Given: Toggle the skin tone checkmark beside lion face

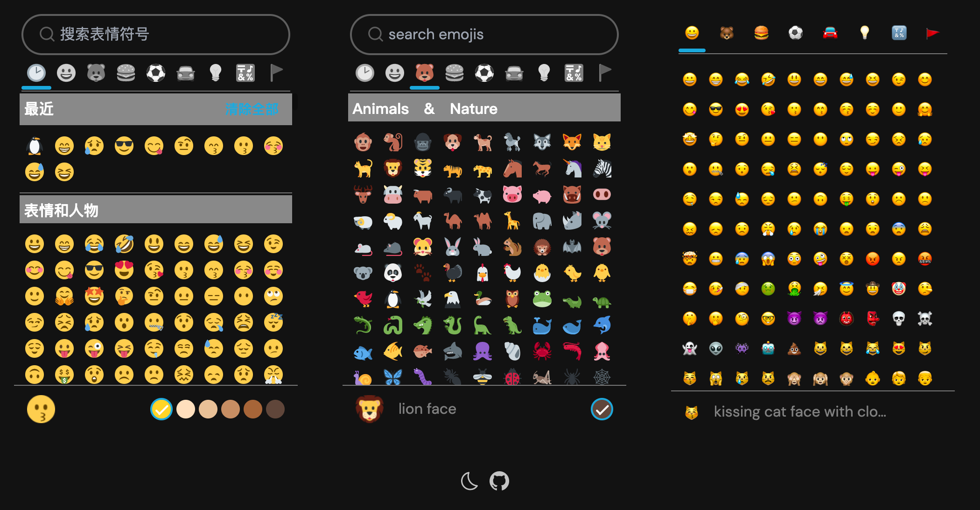Looking at the screenshot, I should point(602,409).
